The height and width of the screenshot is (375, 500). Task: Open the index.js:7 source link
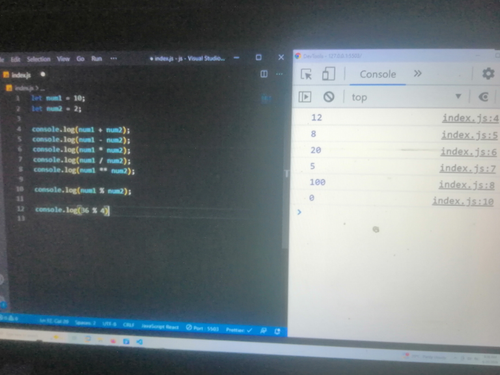coord(467,168)
